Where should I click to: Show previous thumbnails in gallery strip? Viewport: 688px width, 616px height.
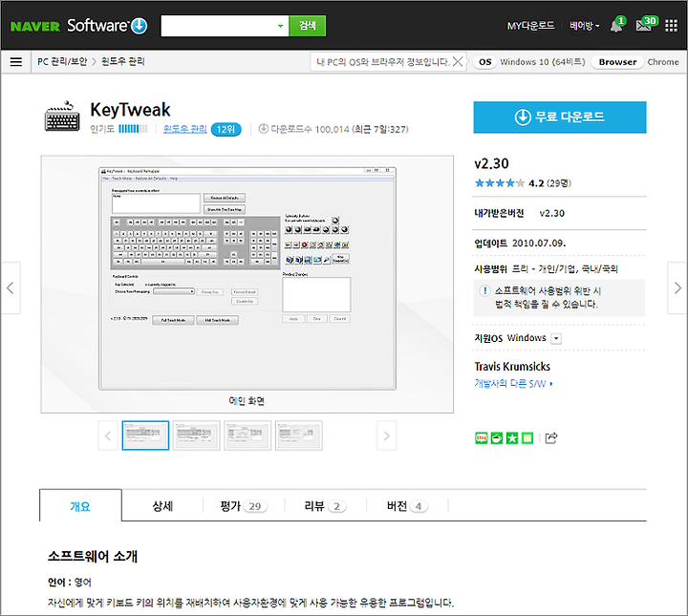[x=108, y=435]
